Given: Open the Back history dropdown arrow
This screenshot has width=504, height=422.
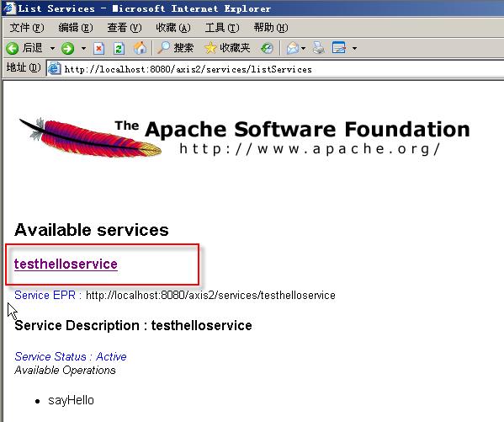Looking at the screenshot, I should coord(52,49).
